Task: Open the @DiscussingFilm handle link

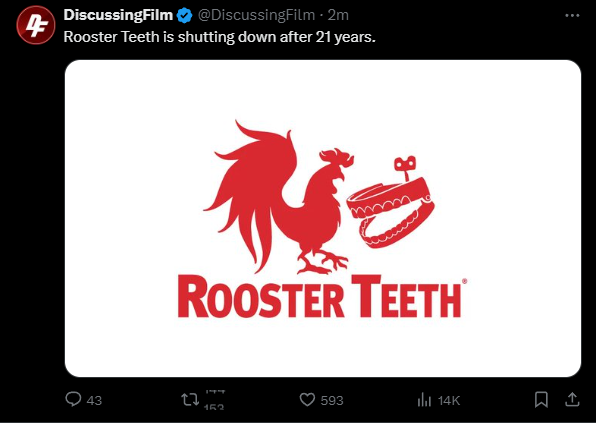Action: [x=257, y=15]
